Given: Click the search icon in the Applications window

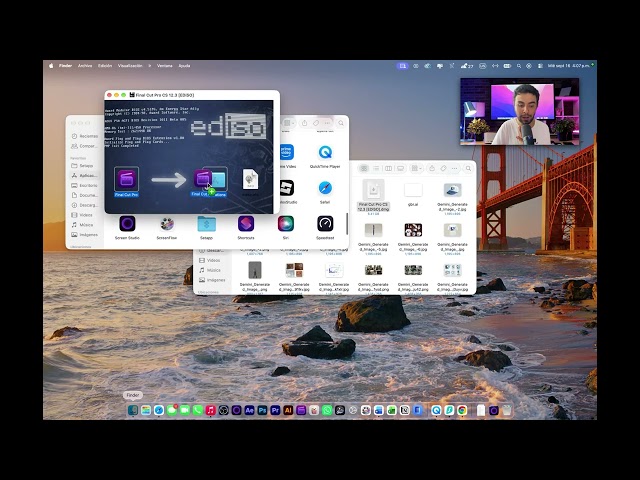Looking at the screenshot, I should [341, 123].
